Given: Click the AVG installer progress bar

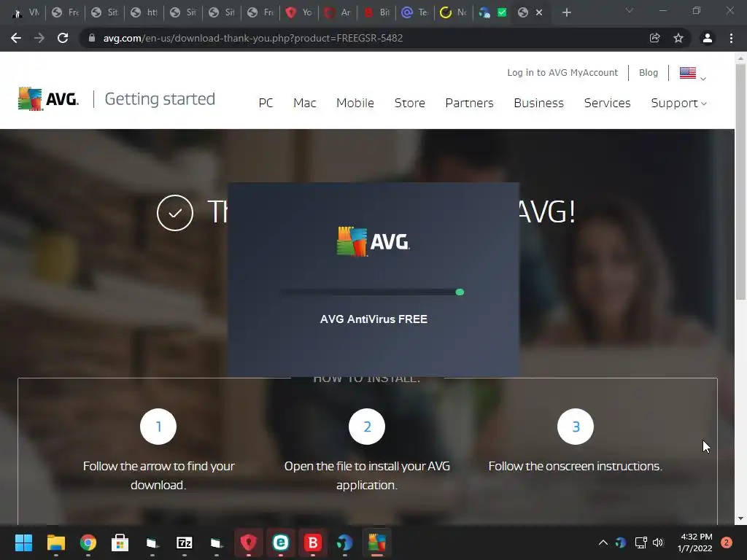Looking at the screenshot, I should point(371,292).
